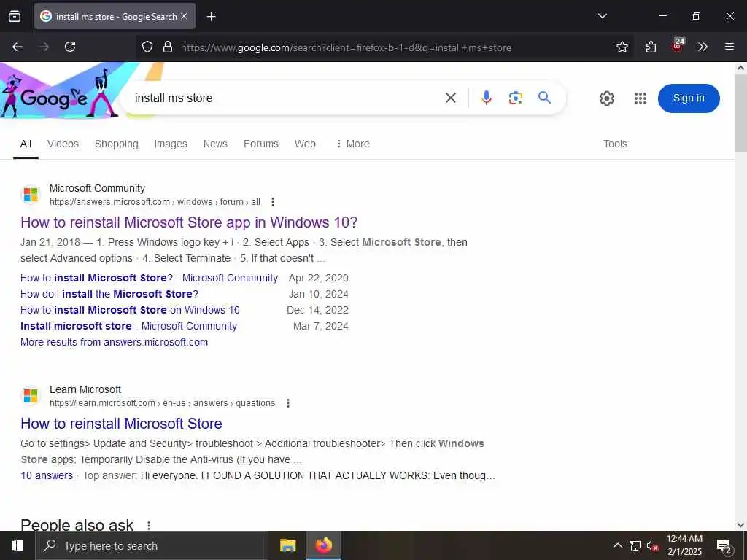This screenshot has height=560, width=747.
Task: Open the extensions puzzle icon
Action: tap(651, 47)
